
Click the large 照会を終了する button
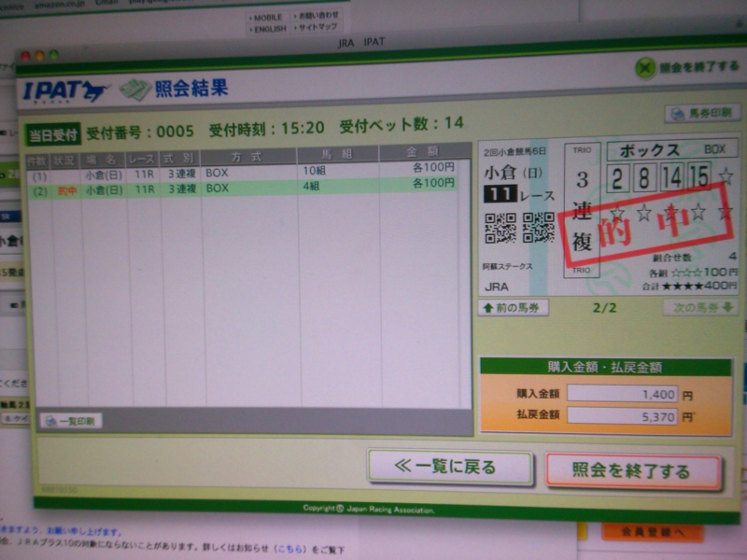(x=633, y=470)
